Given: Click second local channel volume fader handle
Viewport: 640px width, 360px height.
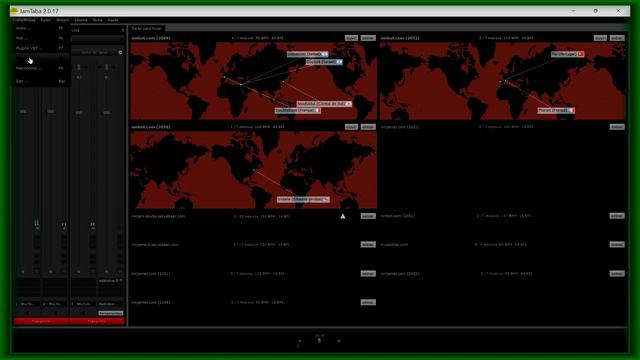Looking at the screenshot, I should tap(51, 111).
